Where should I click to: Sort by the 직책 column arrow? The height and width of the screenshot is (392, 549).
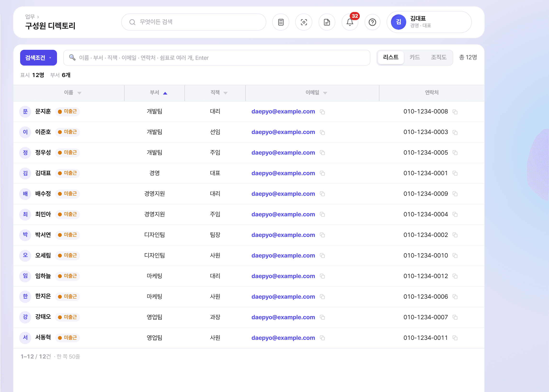[x=225, y=93]
